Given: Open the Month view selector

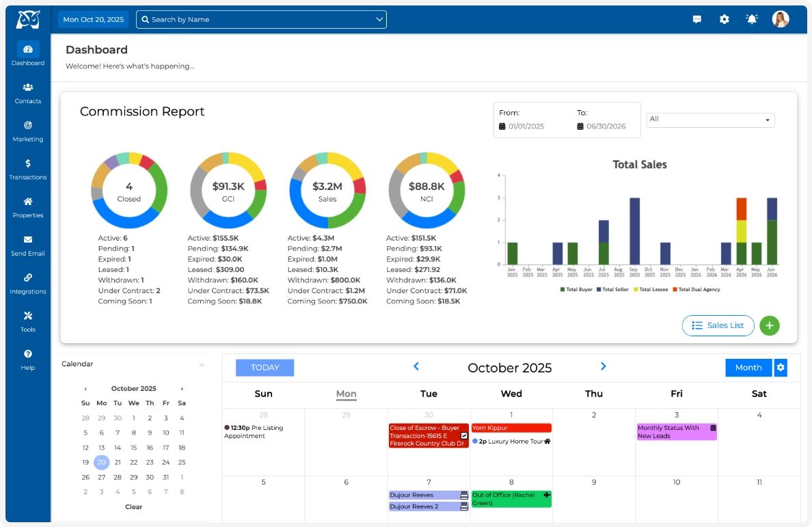Looking at the screenshot, I should (748, 367).
